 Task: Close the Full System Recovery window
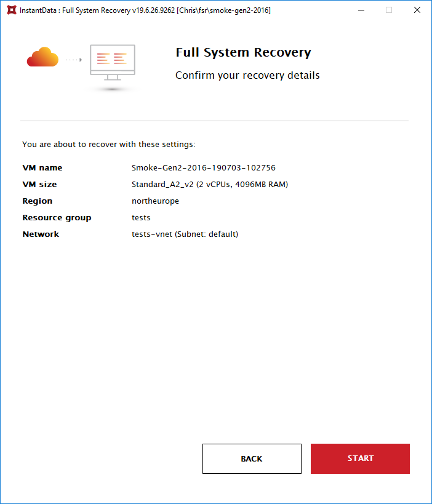click(x=417, y=10)
